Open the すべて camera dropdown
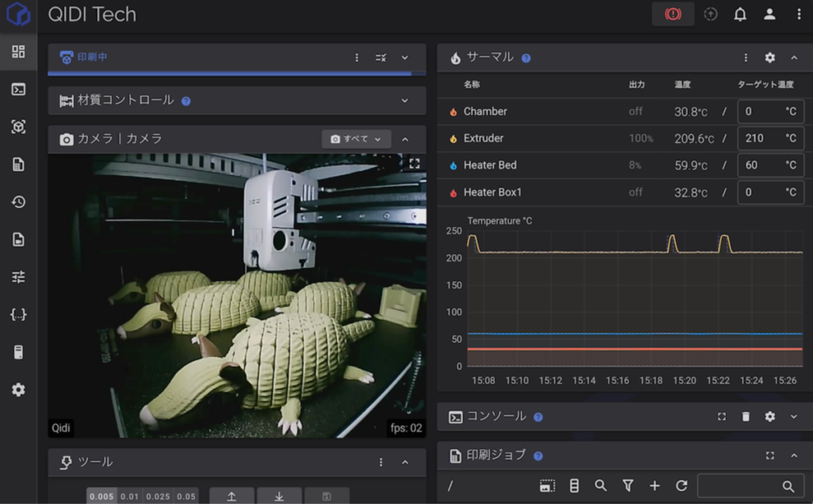The image size is (813, 504). (x=356, y=139)
